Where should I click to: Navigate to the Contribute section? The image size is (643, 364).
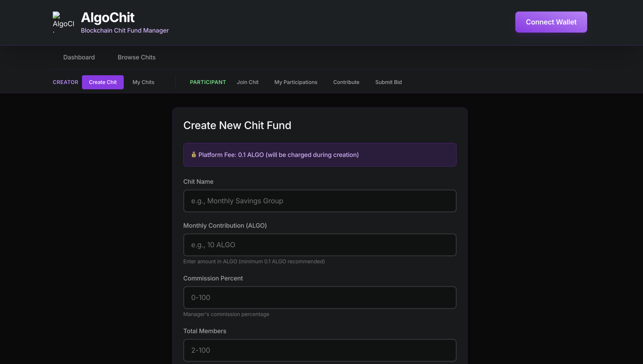point(346,82)
